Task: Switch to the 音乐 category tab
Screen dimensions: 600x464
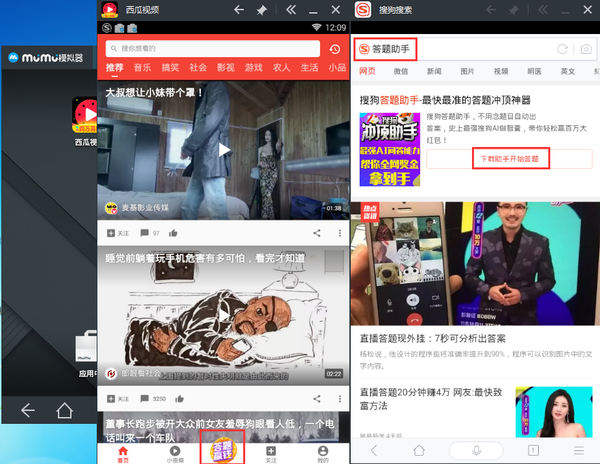Action: coord(142,68)
